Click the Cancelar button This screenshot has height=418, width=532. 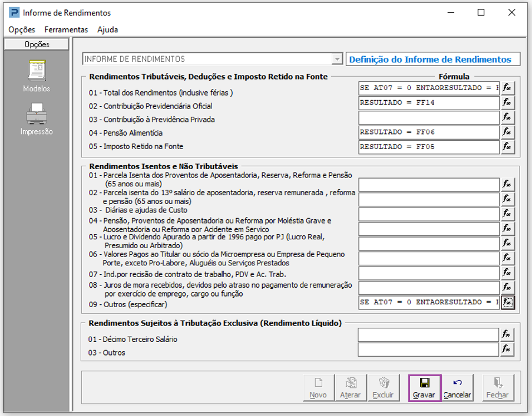coord(457,389)
